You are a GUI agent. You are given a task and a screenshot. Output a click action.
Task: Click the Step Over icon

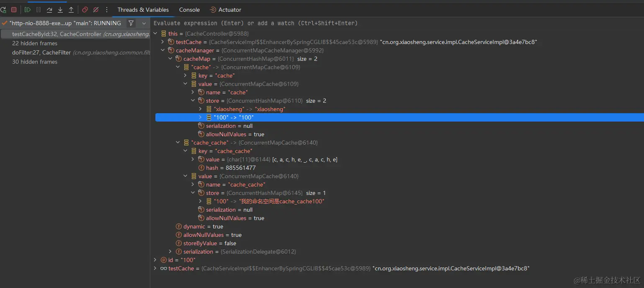coord(49,10)
